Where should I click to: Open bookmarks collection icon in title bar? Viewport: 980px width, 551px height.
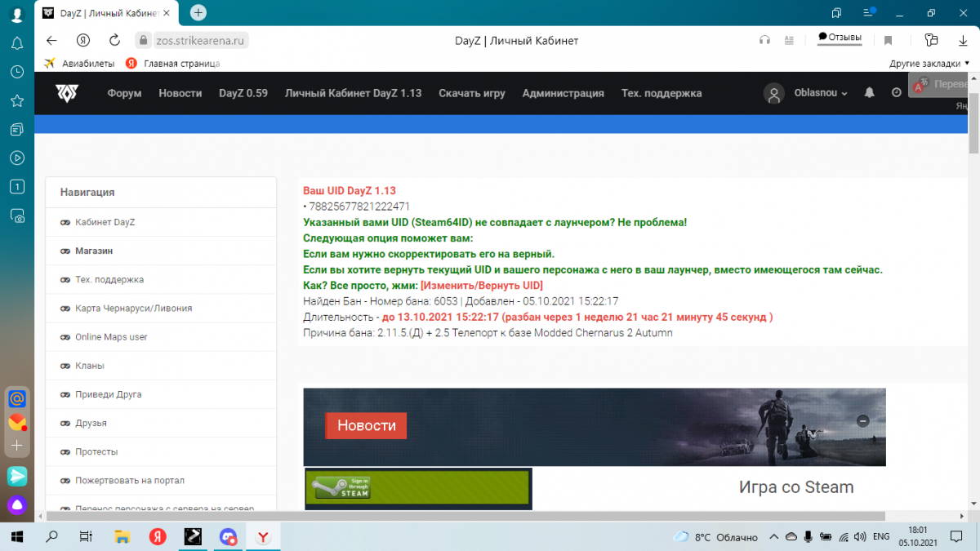click(837, 13)
